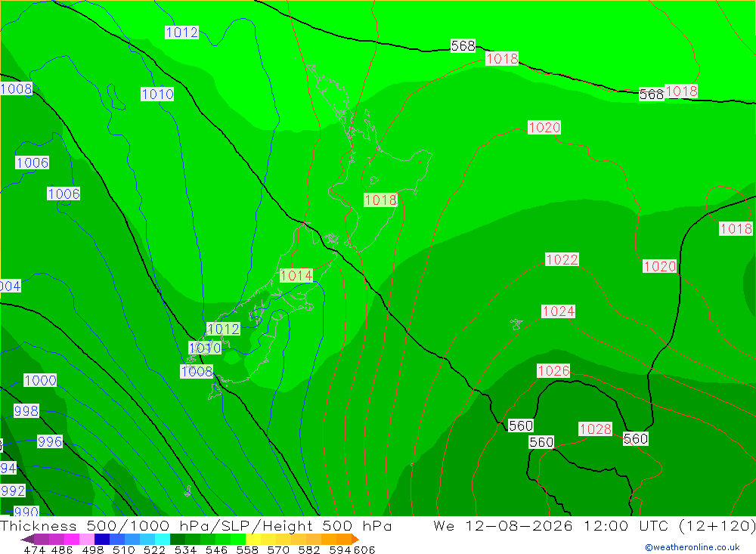
Task: Click the 1026 isobar label
Action: [x=553, y=370]
